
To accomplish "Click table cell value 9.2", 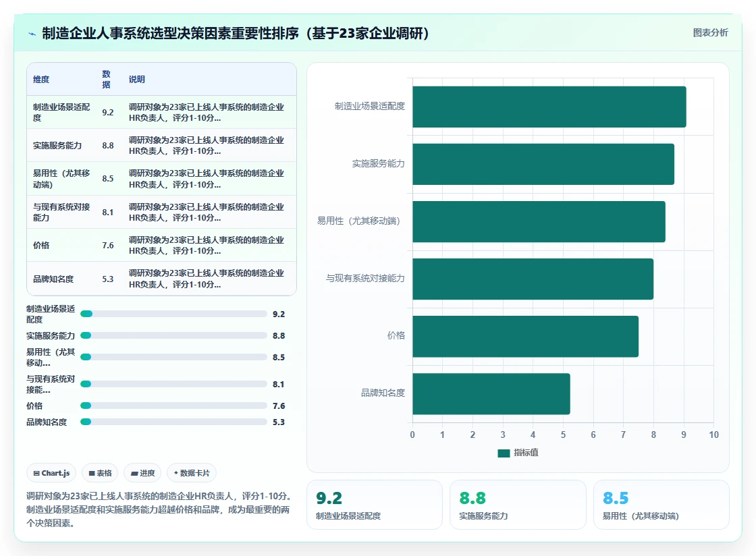I will [107, 113].
